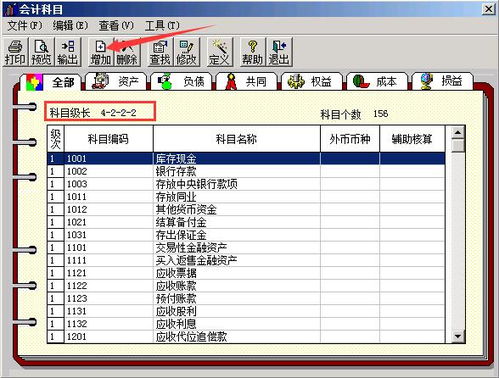Select the row 银行存款
Screen dimensions: 499x378
point(246,171)
